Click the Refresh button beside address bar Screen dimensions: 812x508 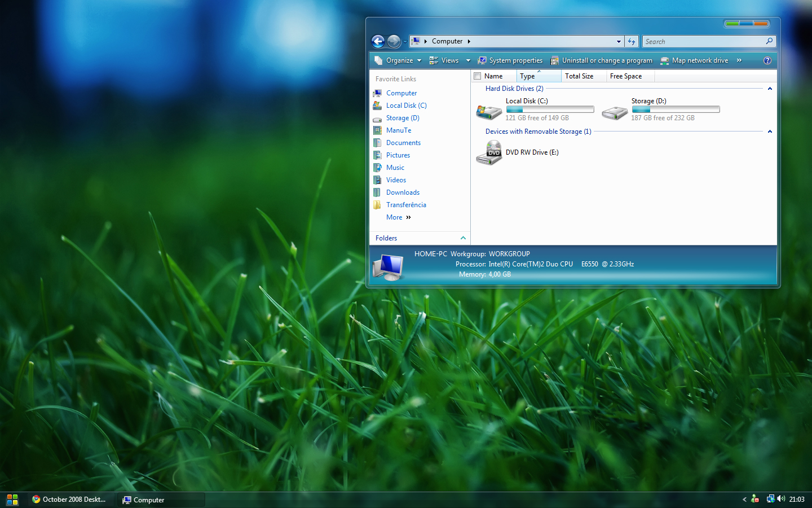(632, 41)
